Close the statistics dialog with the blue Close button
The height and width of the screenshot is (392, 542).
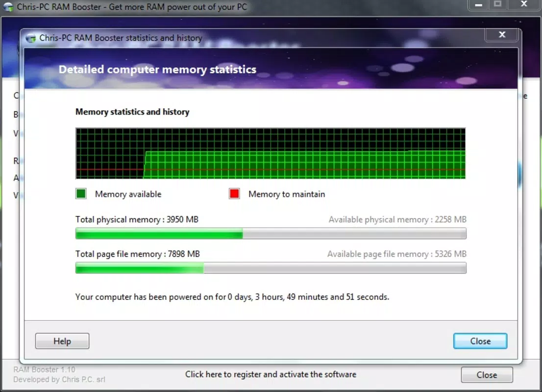tap(480, 341)
